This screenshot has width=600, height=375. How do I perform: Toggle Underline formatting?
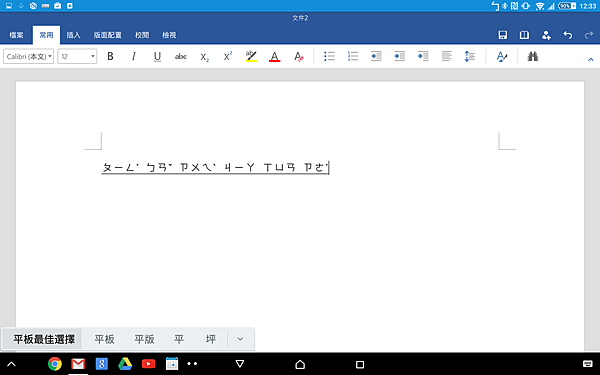coord(157,57)
